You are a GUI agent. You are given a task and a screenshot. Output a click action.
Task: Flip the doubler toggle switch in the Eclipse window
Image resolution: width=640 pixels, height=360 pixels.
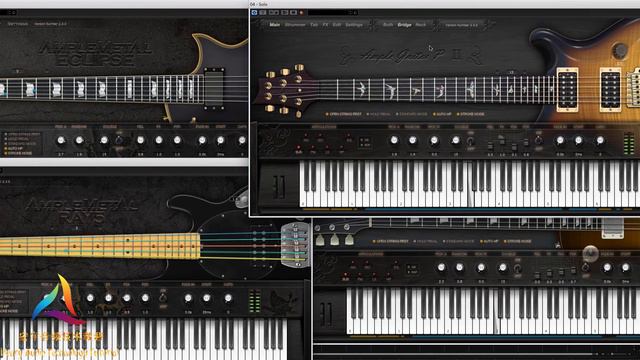pyautogui.click(x=119, y=140)
